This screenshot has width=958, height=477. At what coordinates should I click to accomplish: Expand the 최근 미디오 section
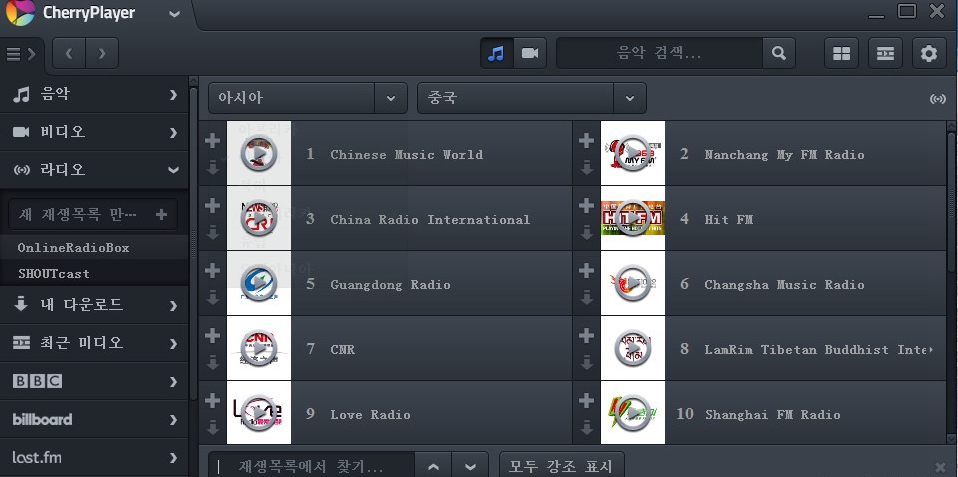click(94, 343)
